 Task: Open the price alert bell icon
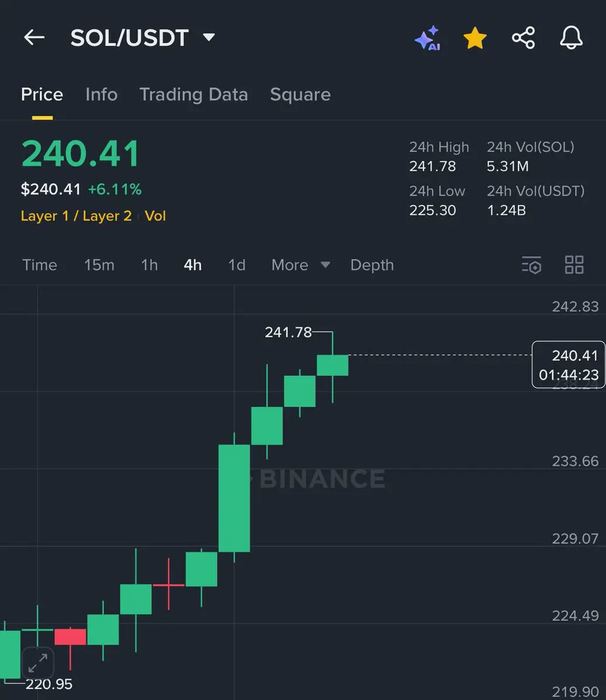[x=571, y=38]
